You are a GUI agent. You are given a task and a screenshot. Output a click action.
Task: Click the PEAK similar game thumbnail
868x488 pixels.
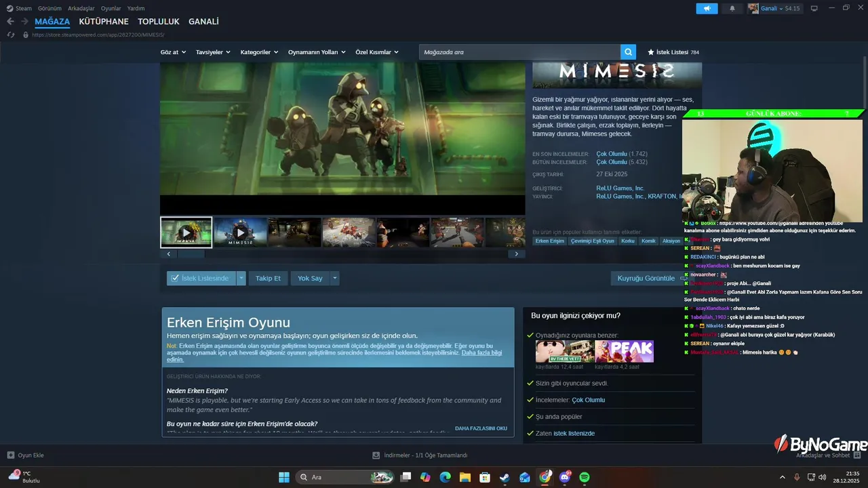[624, 351]
